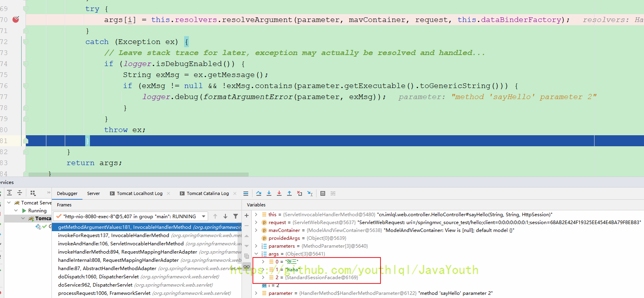This screenshot has width=644, height=298.
Task: Click the Show Execution Point icon
Action: click(x=246, y=193)
